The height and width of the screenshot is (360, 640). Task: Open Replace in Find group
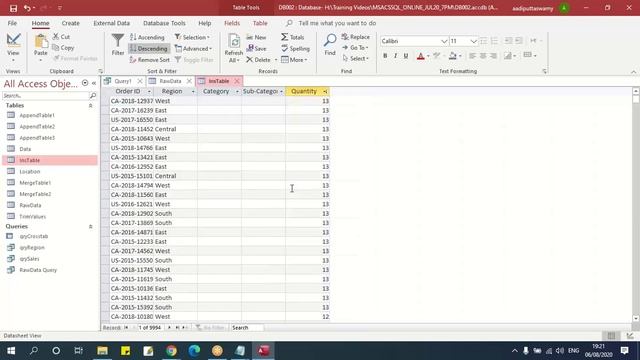click(x=356, y=37)
